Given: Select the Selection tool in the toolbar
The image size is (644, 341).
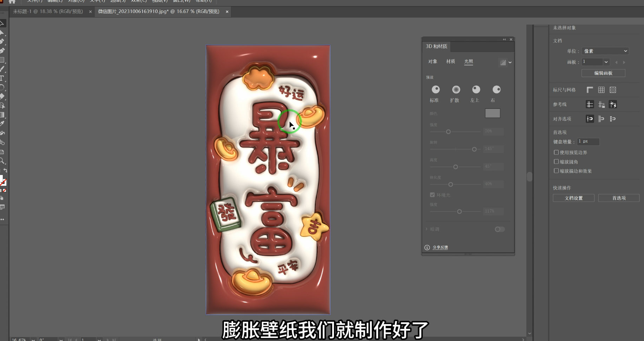Looking at the screenshot, I should pyautogui.click(x=3, y=23).
